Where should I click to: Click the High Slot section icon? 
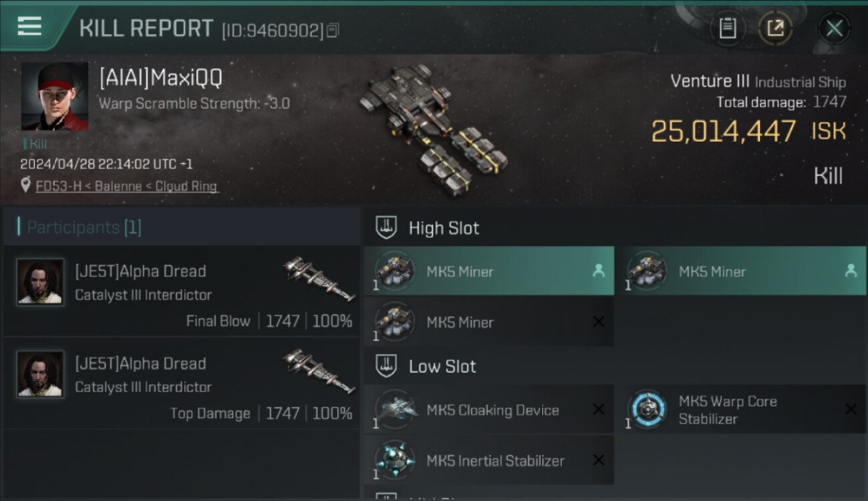point(386,228)
